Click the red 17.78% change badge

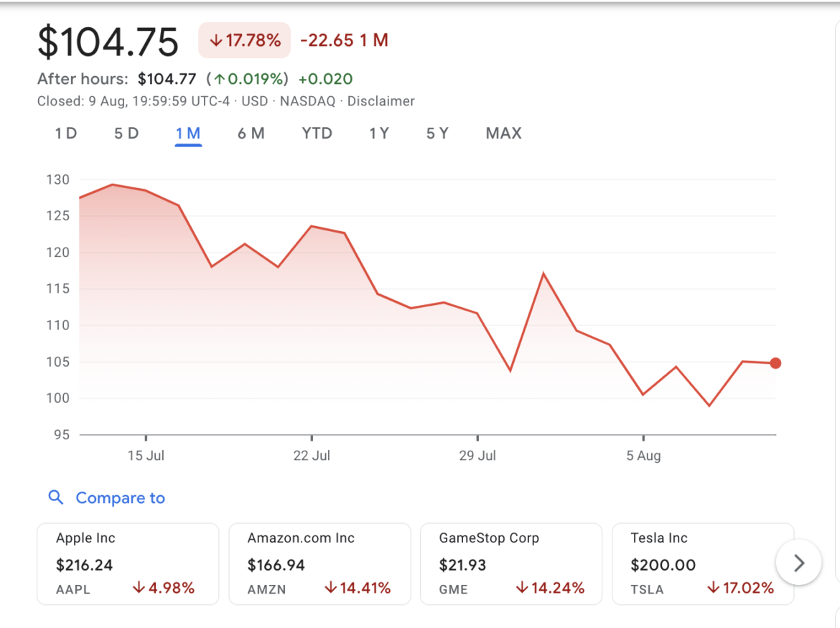(x=245, y=40)
